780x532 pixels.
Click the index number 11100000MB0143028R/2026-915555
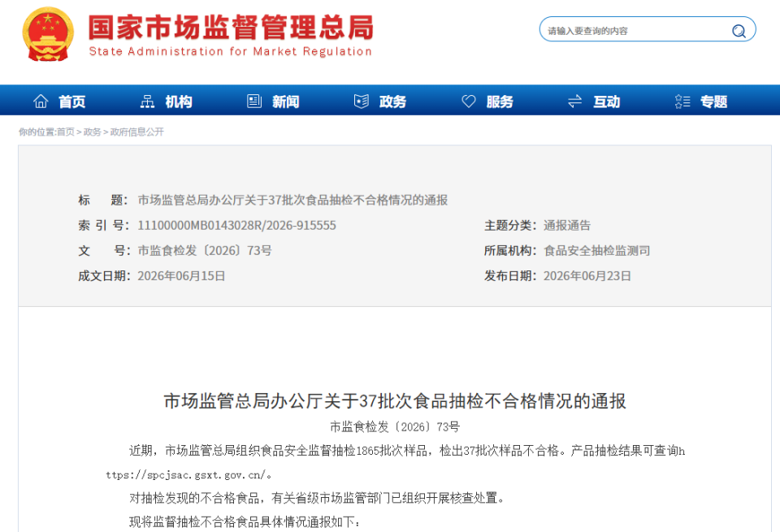click(x=236, y=225)
